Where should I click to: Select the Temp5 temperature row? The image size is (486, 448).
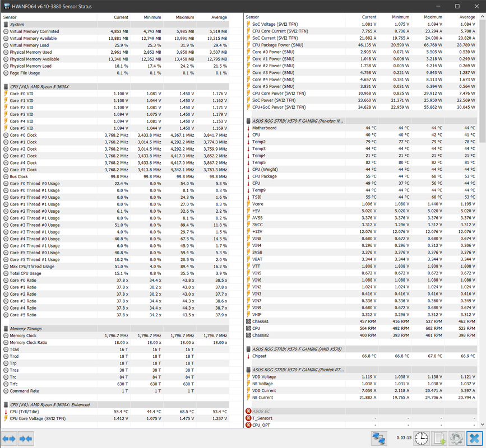click(361, 162)
